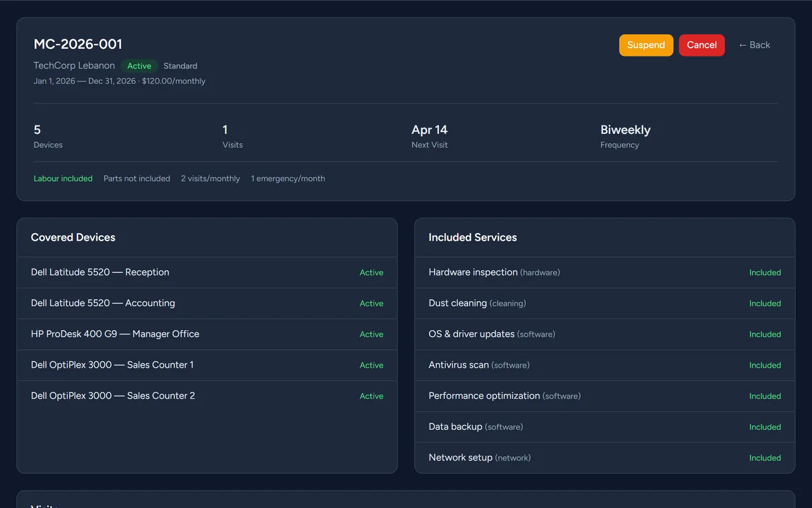Select the Network setup service row
The image size is (812, 508).
point(605,458)
